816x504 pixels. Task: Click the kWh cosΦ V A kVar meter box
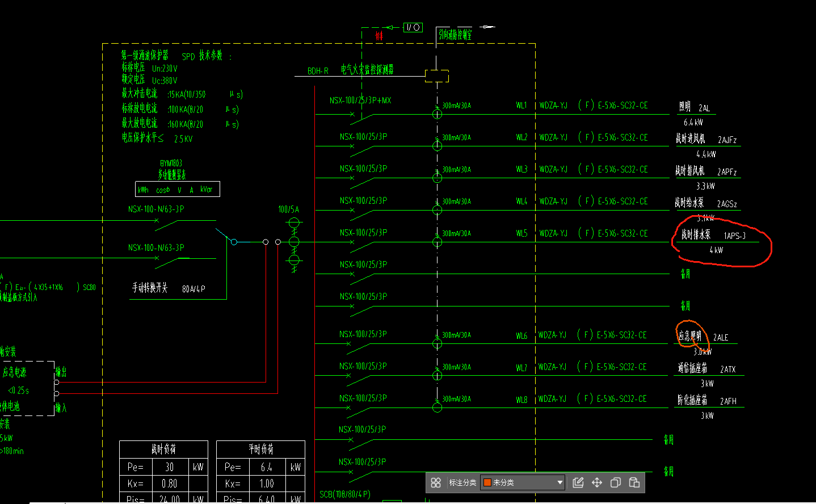click(x=177, y=189)
